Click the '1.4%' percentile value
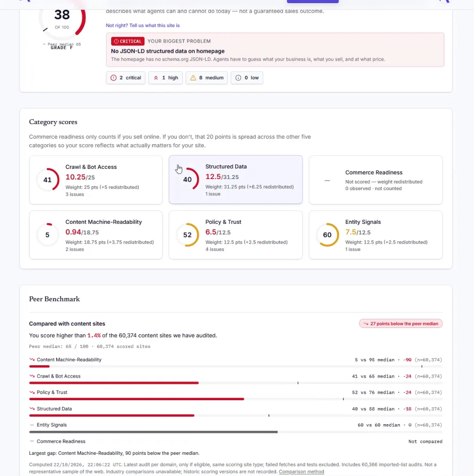The width and height of the screenshot is (474, 476). point(94,336)
